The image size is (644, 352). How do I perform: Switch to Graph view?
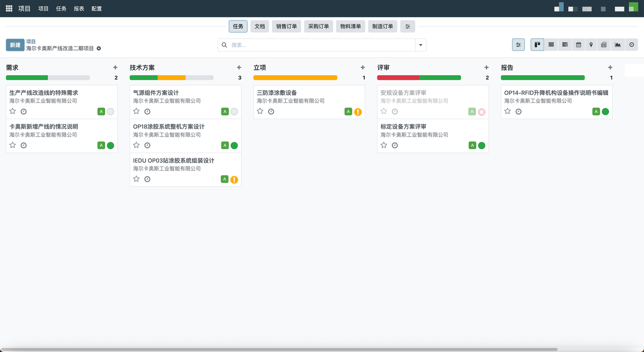618,45
